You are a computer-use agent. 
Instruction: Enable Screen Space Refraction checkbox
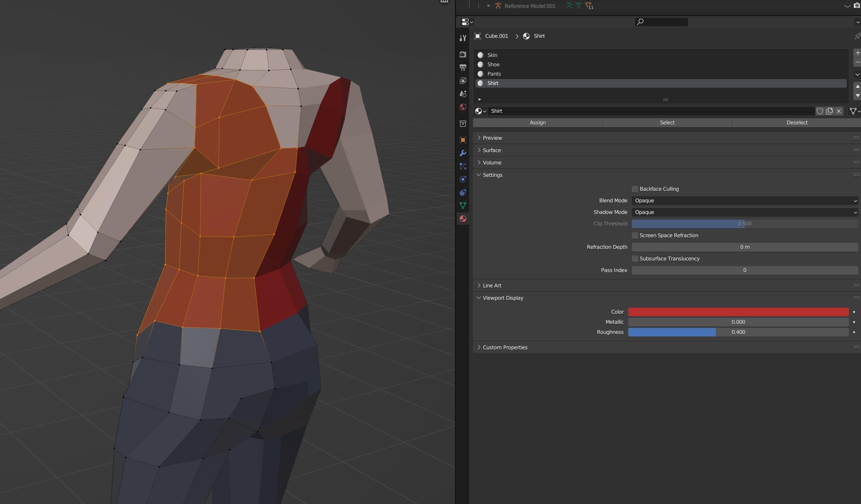635,235
